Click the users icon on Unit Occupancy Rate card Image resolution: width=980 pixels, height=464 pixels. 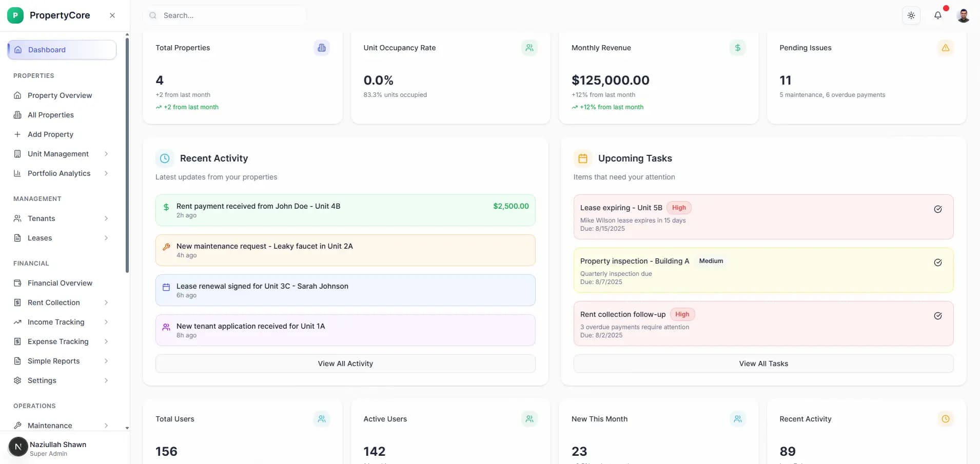530,48
